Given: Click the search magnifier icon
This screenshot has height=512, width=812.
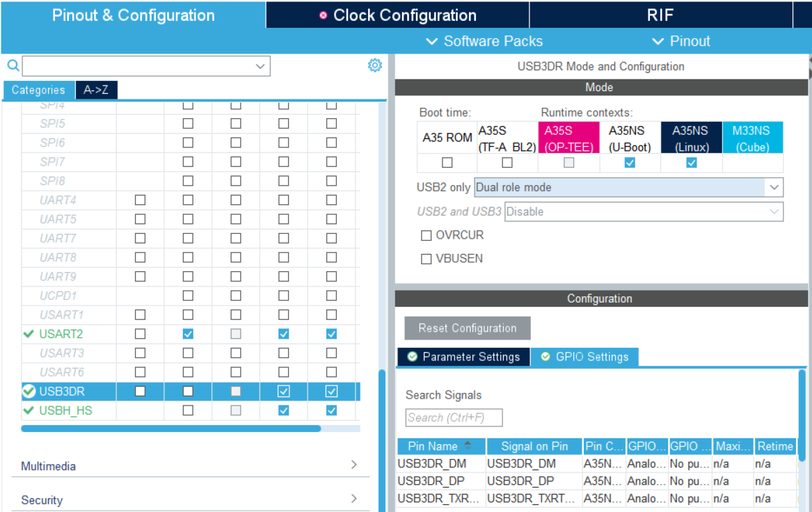Looking at the screenshot, I should 13,65.
